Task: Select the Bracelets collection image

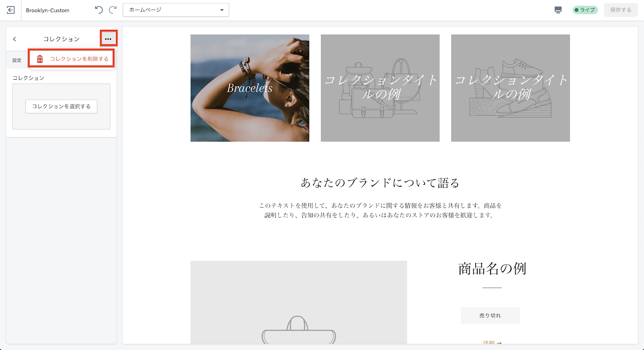Action: (250, 88)
